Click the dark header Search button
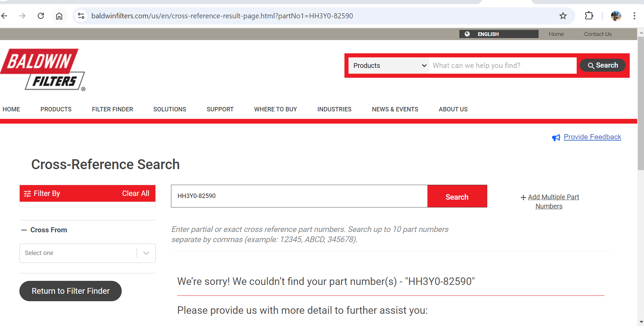The image size is (644, 326). (603, 65)
